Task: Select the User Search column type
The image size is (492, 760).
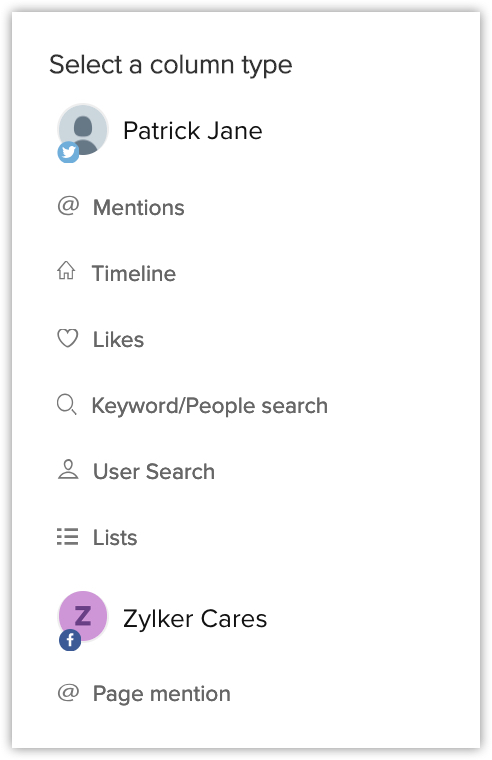Action: pyautogui.click(x=154, y=472)
